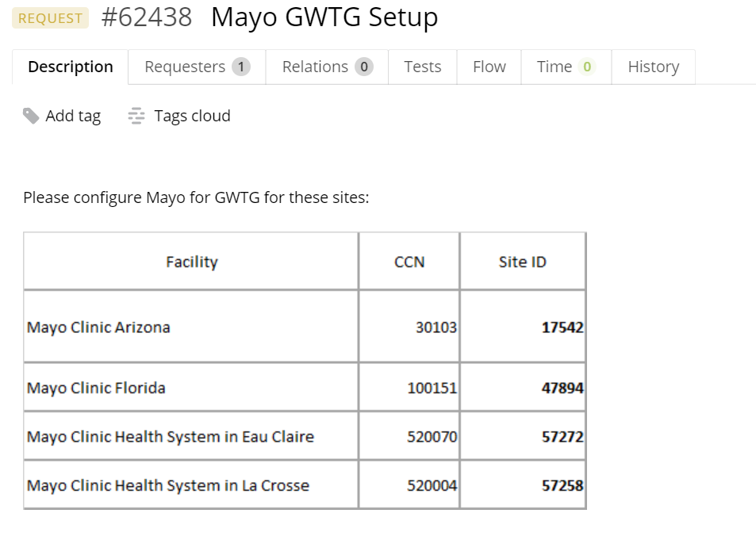Viewport: 756px width, 540px height.
Task: Click the Time counter badge
Action: [587, 67]
